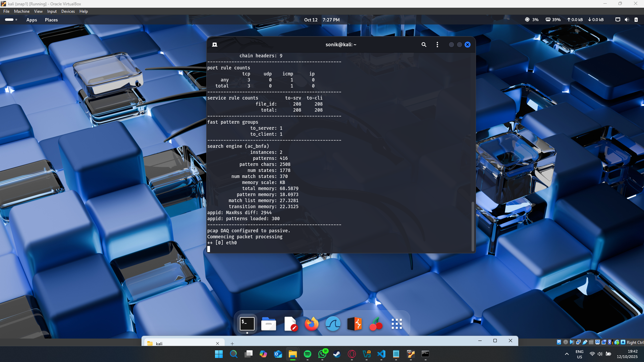This screenshot has width=644, height=362.
Task: Open Wireshark from the dock
Action: point(333,324)
